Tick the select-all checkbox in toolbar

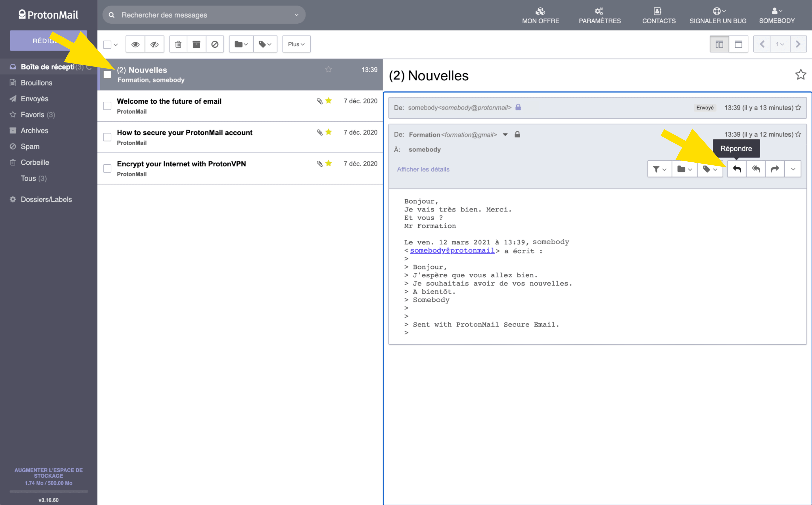pos(107,44)
